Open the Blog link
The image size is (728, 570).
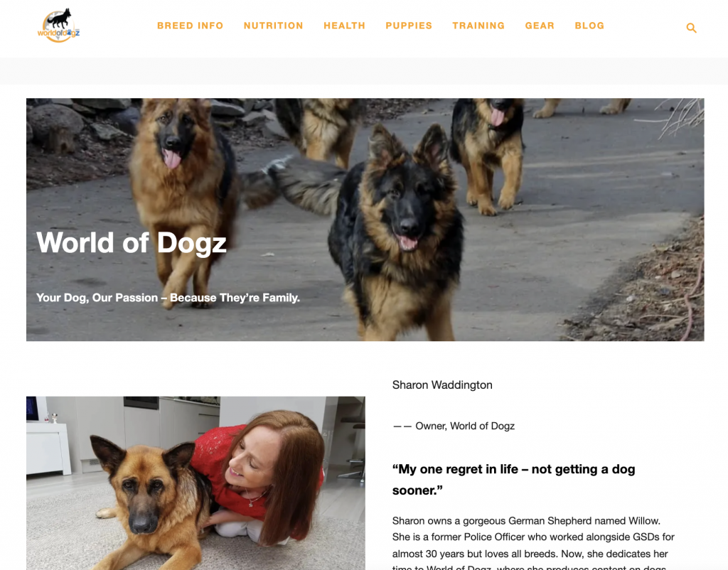(x=589, y=26)
